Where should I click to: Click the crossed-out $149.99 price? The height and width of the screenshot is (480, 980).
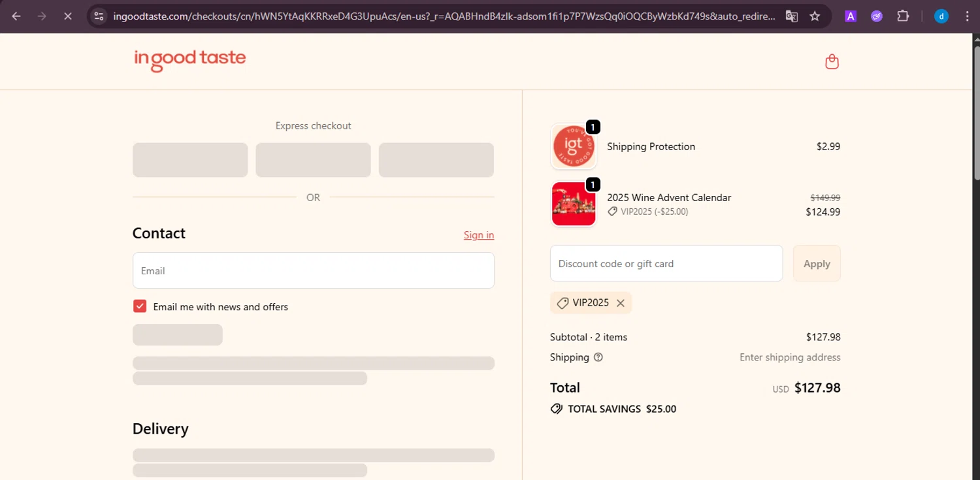pyautogui.click(x=825, y=197)
